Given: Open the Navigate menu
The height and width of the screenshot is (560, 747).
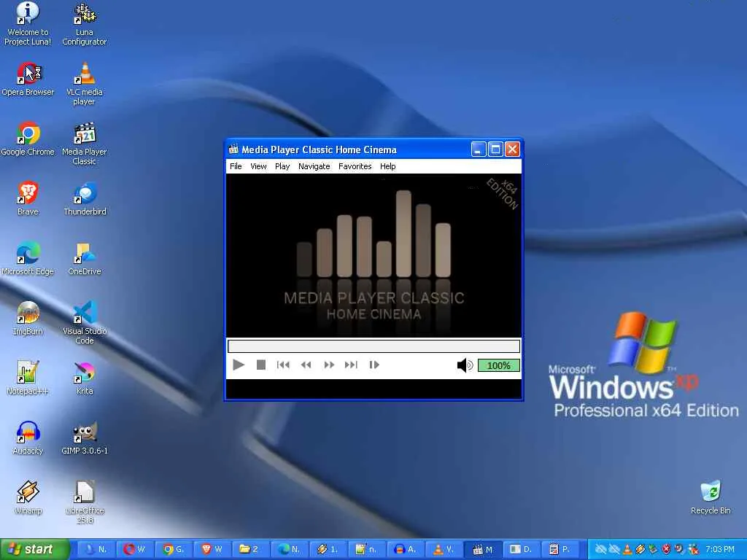Looking at the screenshot, I should tap(314, 166).
